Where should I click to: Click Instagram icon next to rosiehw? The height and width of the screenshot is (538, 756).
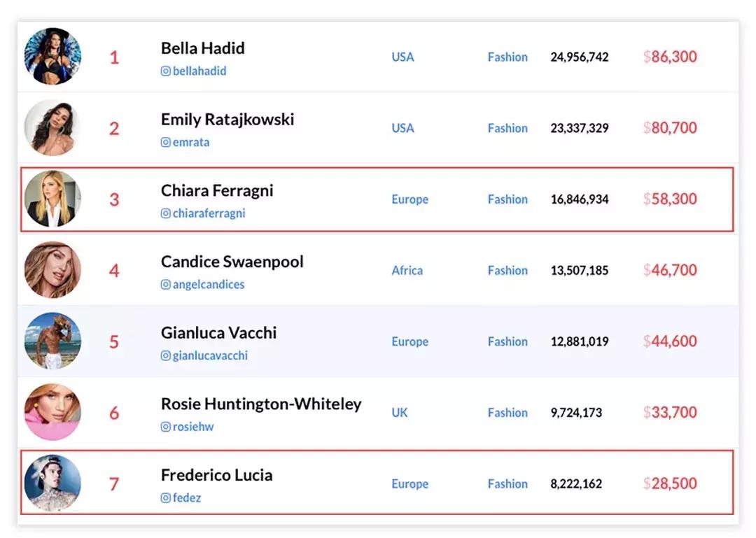tap(166, 427)
